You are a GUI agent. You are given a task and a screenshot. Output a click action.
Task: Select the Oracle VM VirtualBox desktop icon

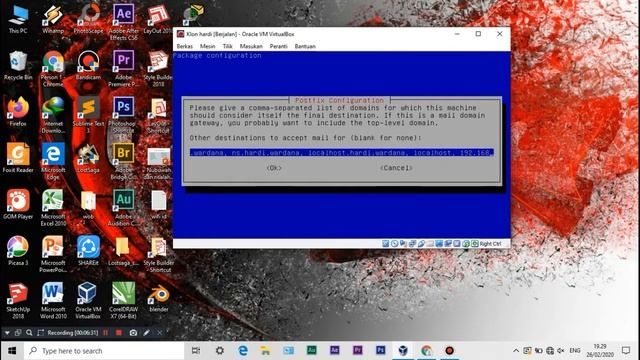coord(88,301)
